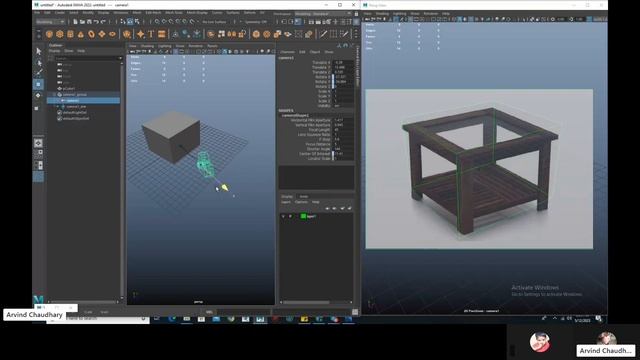Activate the Scale tool in the toolbox
Screen dimensions: 640x360
38,108
